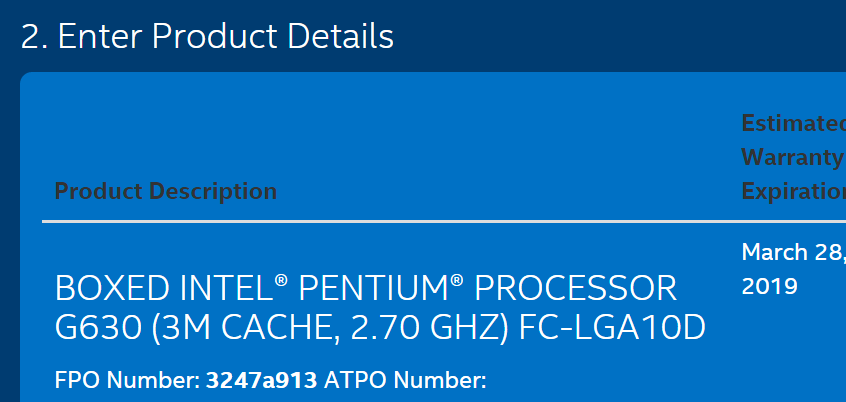Viewport: 846px width, 402px height.
Task: Click the "2. Enter Product Details" heading
Action: click(207, 37)
